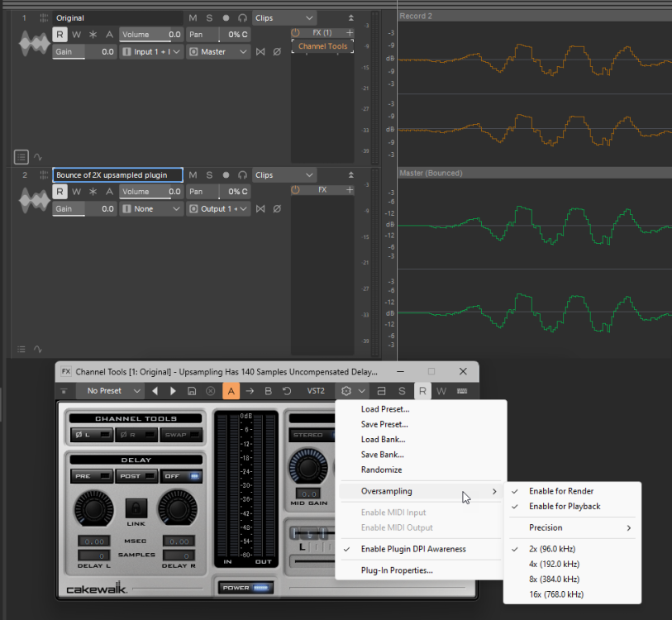Select plugin state A
Image resolution: width=672 pixels, height=620 pixels.
pyautogui.click(x=231, y=391)
